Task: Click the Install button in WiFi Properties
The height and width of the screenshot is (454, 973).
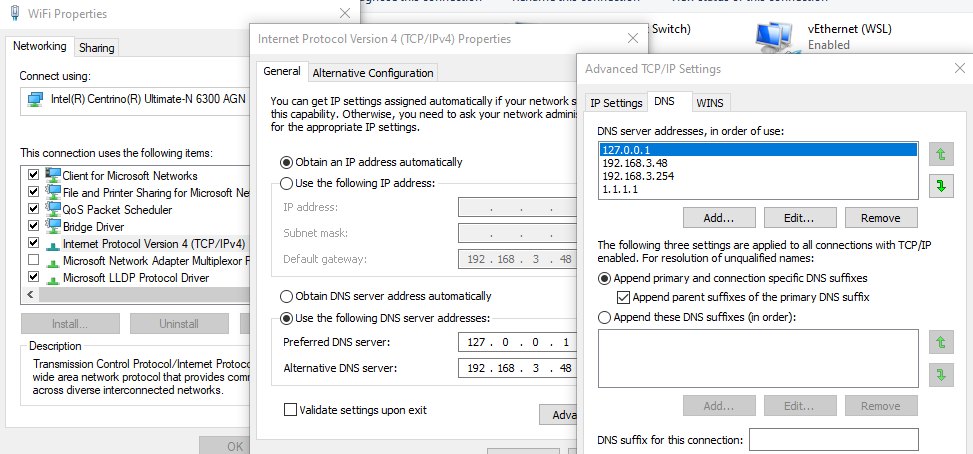Action: [70, 324]
